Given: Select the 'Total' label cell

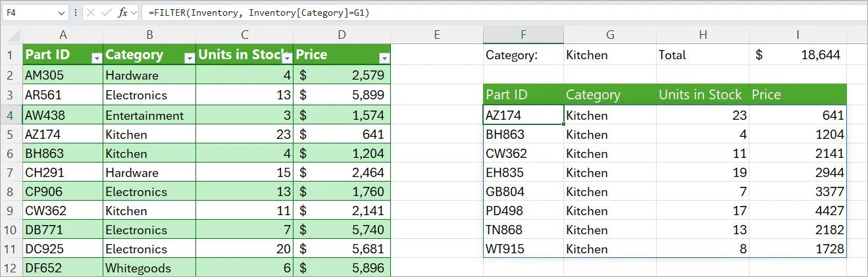Looking at the screenshot, I should pyautogui.click(x=703, y=55).
